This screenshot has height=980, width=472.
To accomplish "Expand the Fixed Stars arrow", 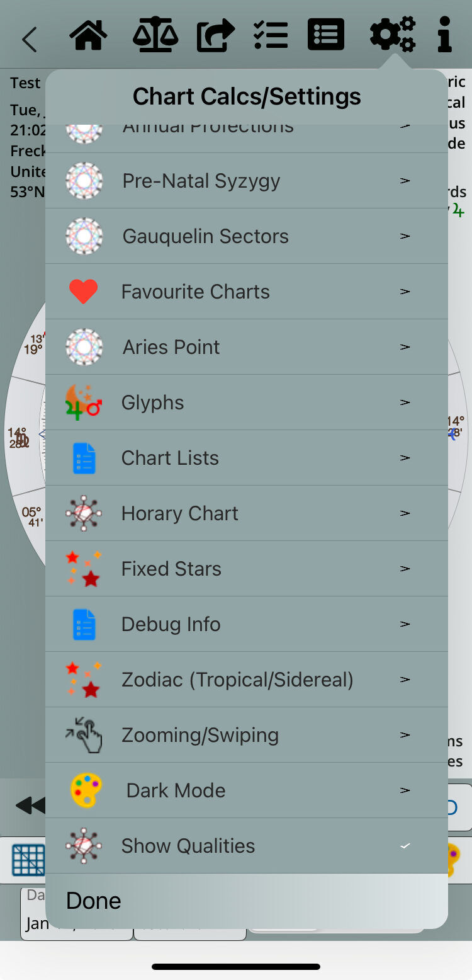I will coord(405,569).
